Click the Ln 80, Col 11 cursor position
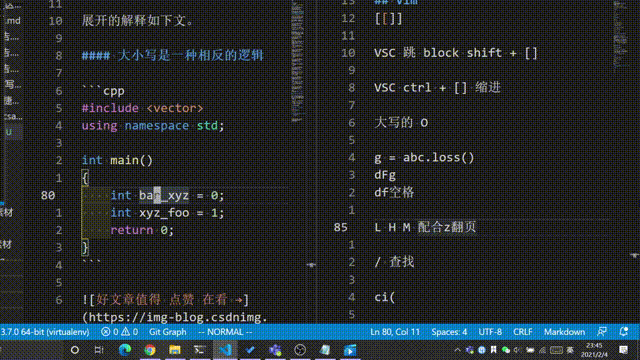The image size is (640, 360). click(395, 332)
